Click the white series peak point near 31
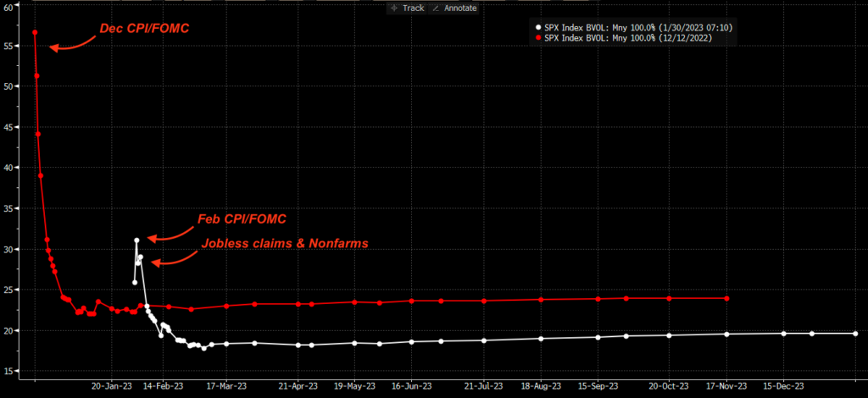The width and height of the screenshot is (868, 398). (136, 240)
